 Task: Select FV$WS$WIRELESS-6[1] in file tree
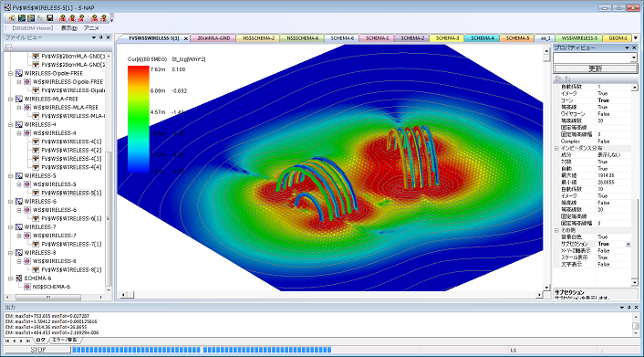click(x=71, y=218)
